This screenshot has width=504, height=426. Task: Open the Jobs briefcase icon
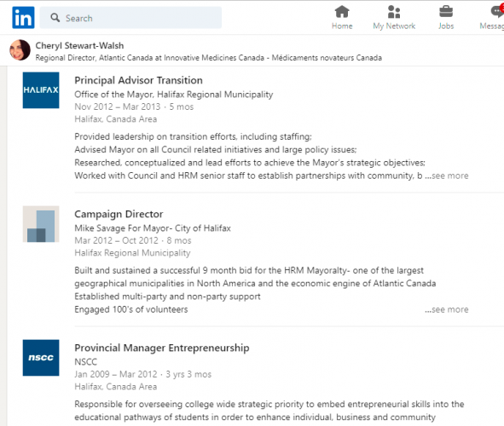pos(446,12)
